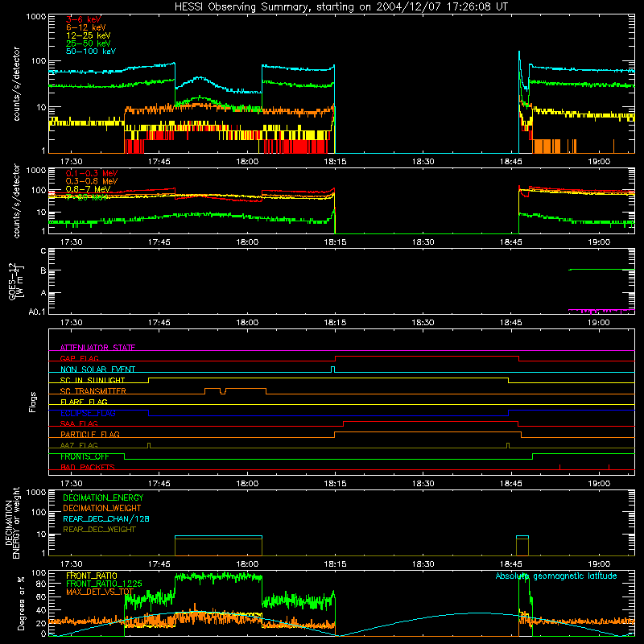Image resolution: width=644 pixels, height=644 pixels.
Task: Click the 0.8-7 MeV legend label
Action: pyautogui.click(x=88, y=189)
